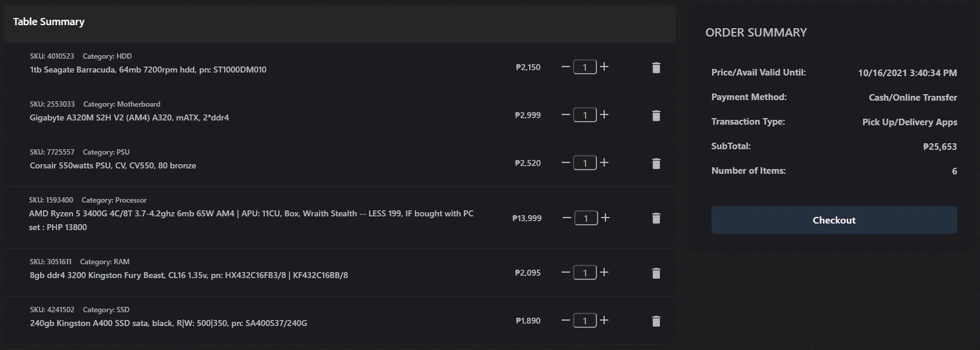The height and width of the screenshot is (350, 980).
Task: Click the 8gb ddr4 Kingston Fury Beast description
Action: pyautogui.click(x=189, y=275)
